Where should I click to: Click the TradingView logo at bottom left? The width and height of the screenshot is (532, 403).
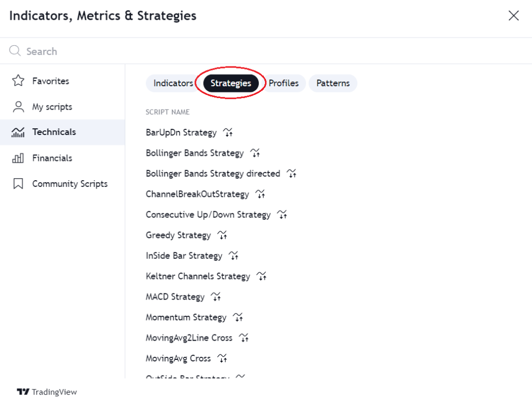click(47, 392)
